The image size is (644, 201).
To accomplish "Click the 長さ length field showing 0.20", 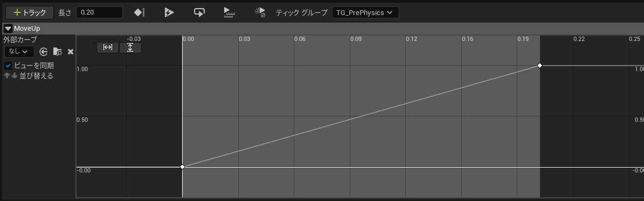I will (99, 12).
